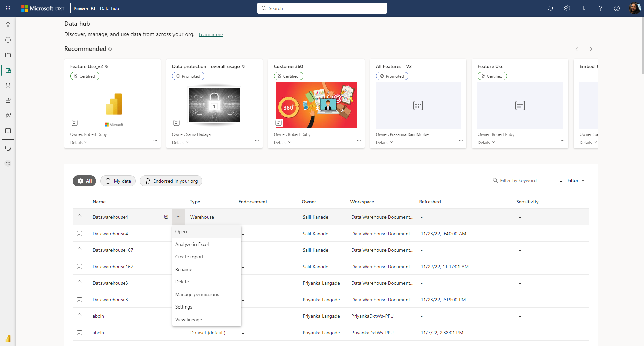Click the download icon in header
Screen dimensions: 644x346
[584, 8]
